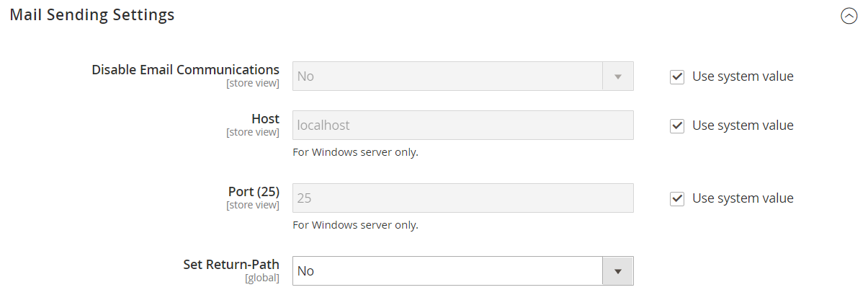Click the Set Return-Path dropdown arrow

pos(617,271)
